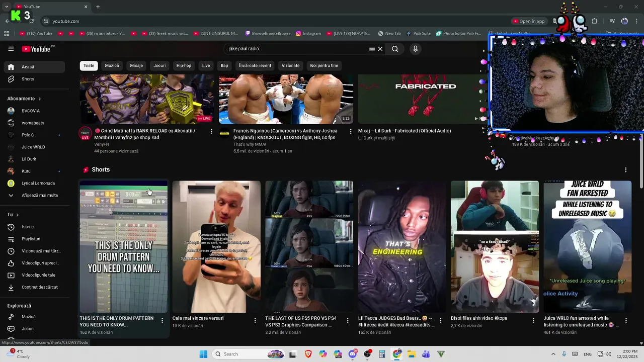Open VehyFN channel avatar
The width and height of the screenshot is (644, 362).
85,133
